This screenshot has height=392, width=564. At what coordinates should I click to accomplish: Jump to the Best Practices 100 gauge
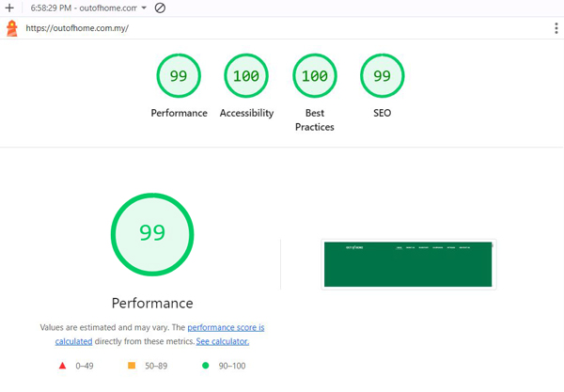click(x=315, y=75)
